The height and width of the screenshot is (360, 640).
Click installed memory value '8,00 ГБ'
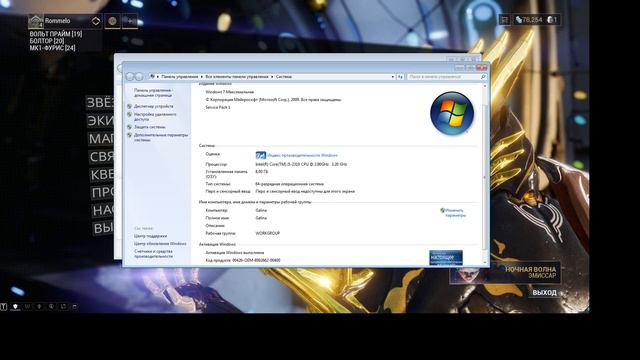262,172
